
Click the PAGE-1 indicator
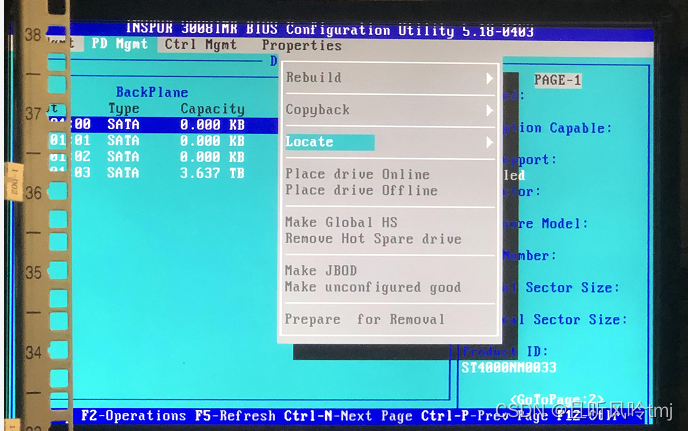click(558, 80)
